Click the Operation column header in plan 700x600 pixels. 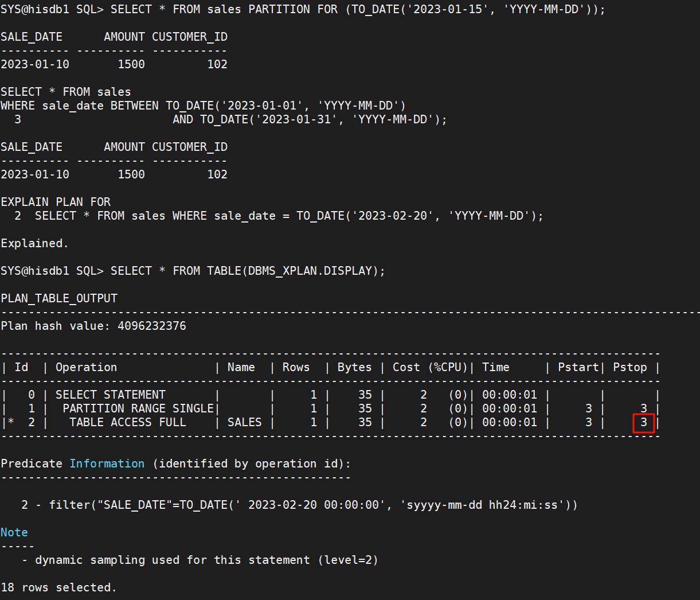tap(86, 367)
